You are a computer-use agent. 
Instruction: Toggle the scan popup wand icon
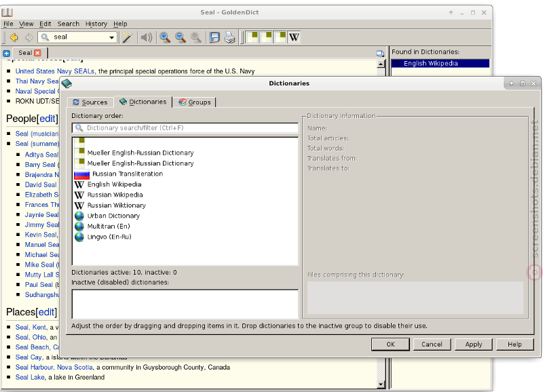click(x=128, y=37)
